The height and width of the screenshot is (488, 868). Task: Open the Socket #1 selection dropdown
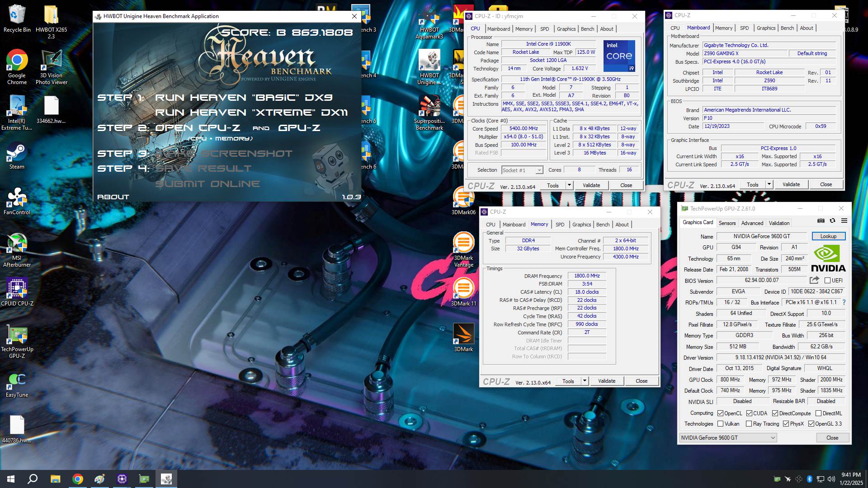click(522, 170)
